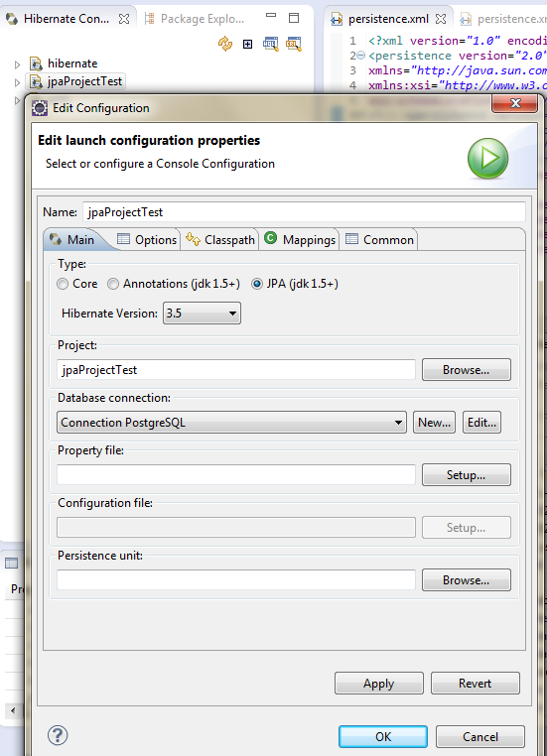
Task: Switch to the Mappings tab
Action: tap(300, 240)
